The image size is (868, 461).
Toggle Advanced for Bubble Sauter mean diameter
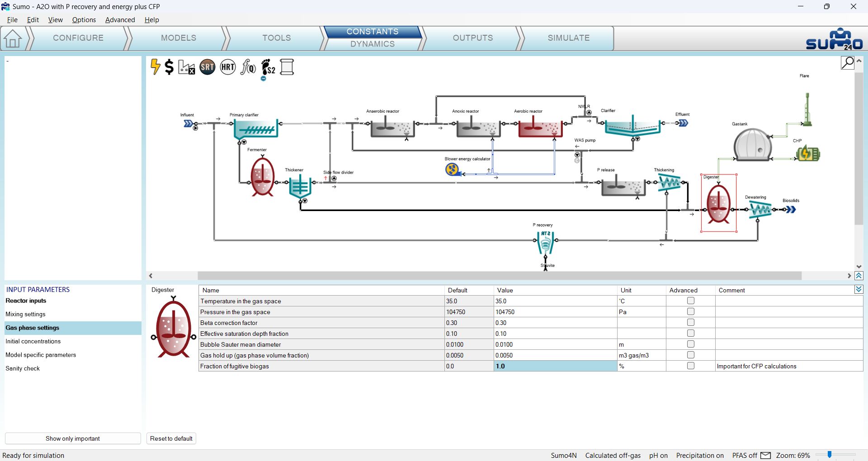point(690,344)
